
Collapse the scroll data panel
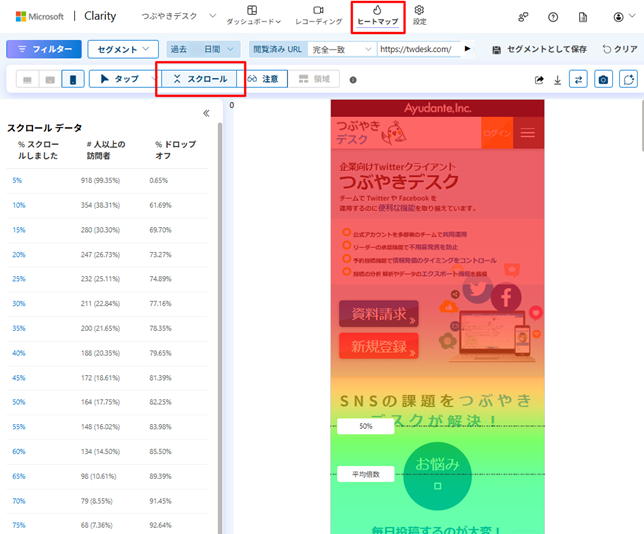[x=206, y=113]
